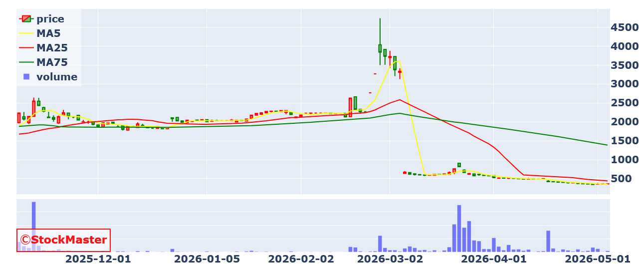Click the tall volume bar in November
The height and width of the screenshot is (271, 644).
34,227
